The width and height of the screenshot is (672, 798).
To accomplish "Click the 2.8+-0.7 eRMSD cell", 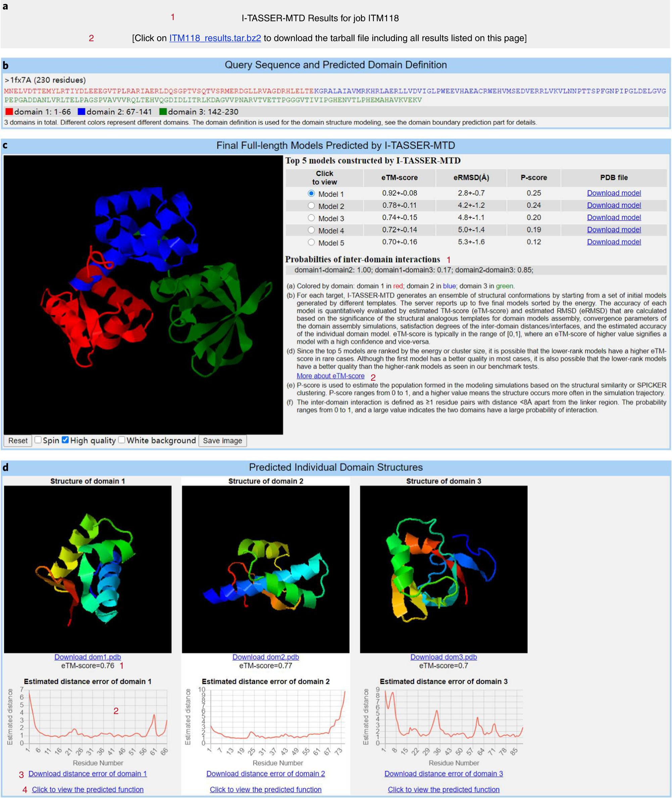I will [471, 193].
